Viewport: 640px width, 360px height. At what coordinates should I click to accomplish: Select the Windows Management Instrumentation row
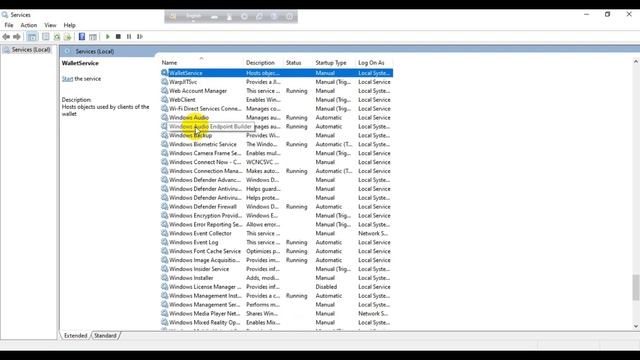tap(276, 296)
